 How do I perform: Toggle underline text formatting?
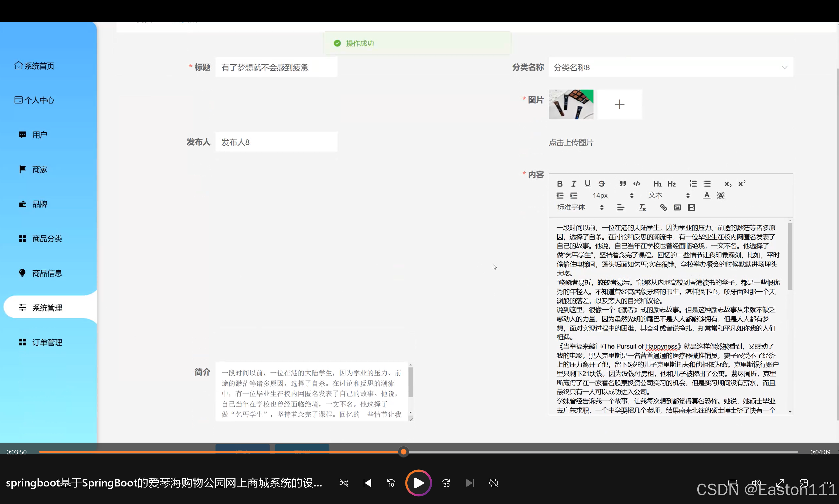pyautogui.click(x=588, y=184)
